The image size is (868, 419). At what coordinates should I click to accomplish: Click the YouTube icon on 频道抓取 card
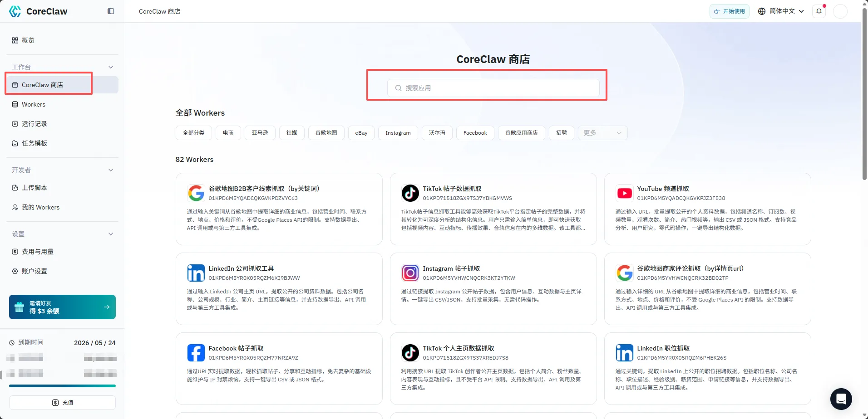point(625,193)
